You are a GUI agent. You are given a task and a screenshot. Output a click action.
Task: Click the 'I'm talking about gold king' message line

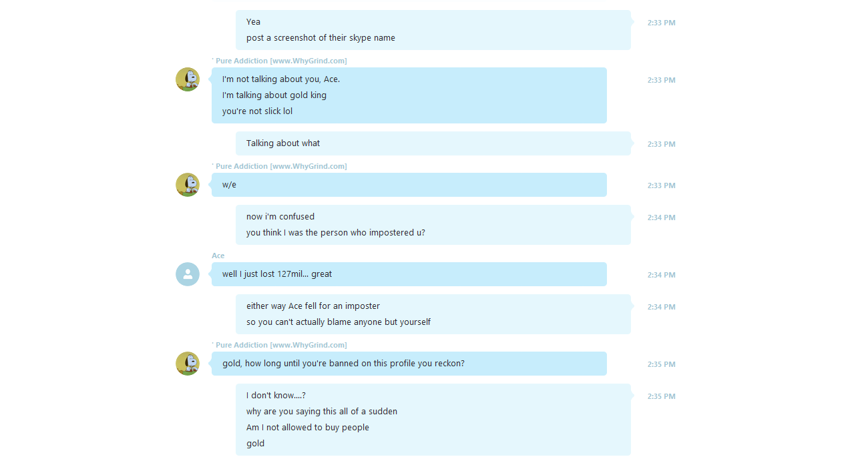tap(274, 95)
